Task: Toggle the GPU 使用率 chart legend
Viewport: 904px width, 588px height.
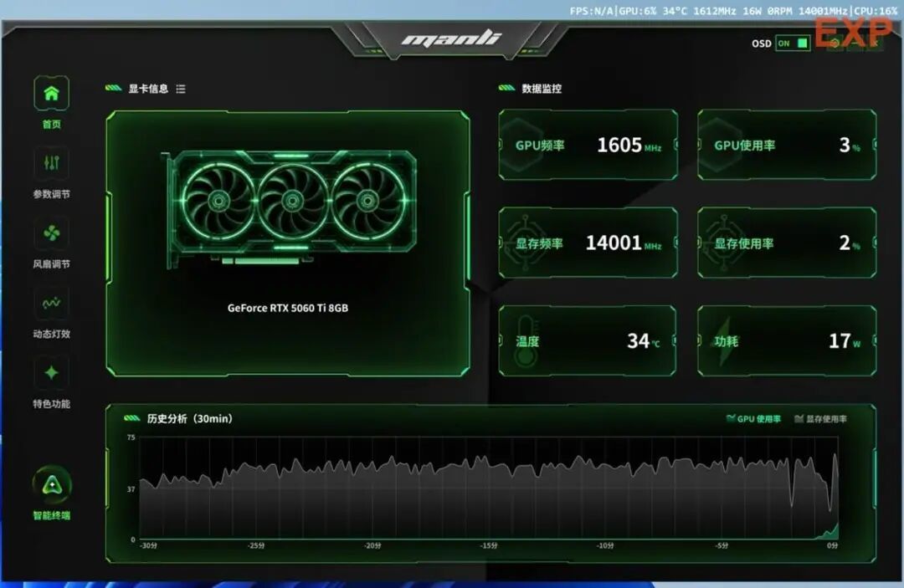Action: [x=753, y=419]
